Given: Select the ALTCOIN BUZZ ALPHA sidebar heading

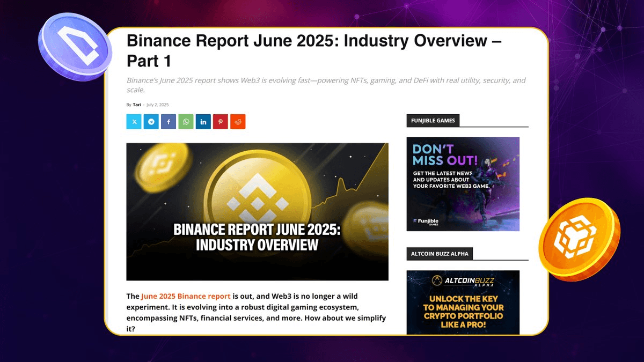Looking at the screenshot, I should tap(440, 254).
